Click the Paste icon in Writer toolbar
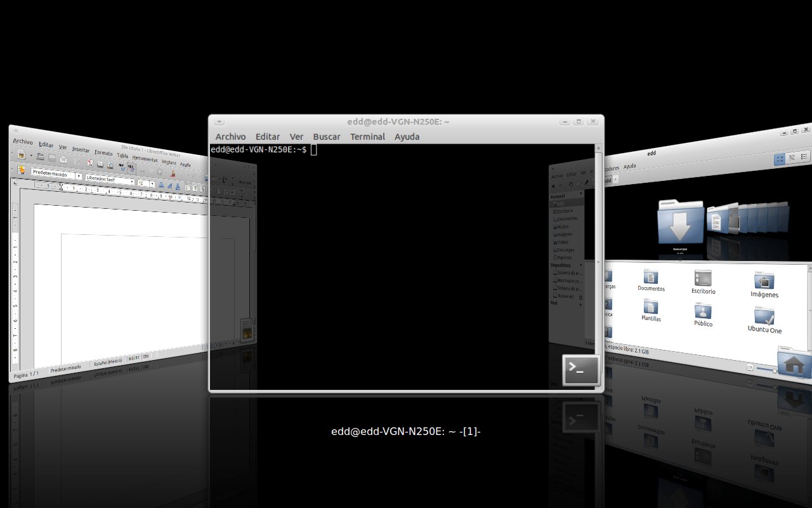 159,171
